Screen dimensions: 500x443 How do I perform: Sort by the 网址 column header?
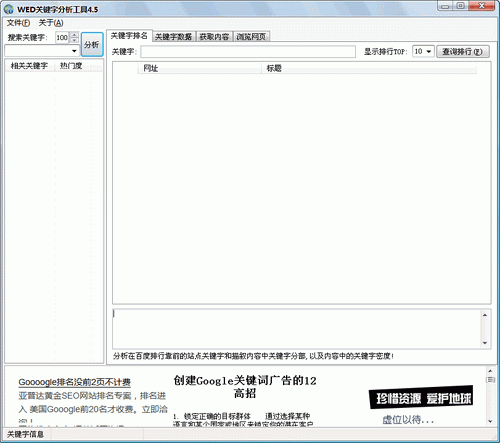[199, 68]
